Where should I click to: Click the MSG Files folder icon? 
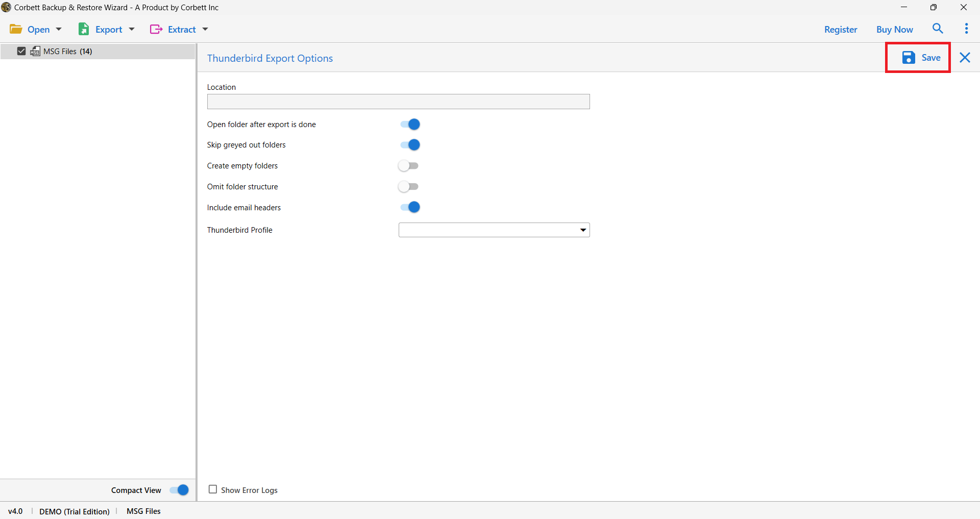click(35, 51)
